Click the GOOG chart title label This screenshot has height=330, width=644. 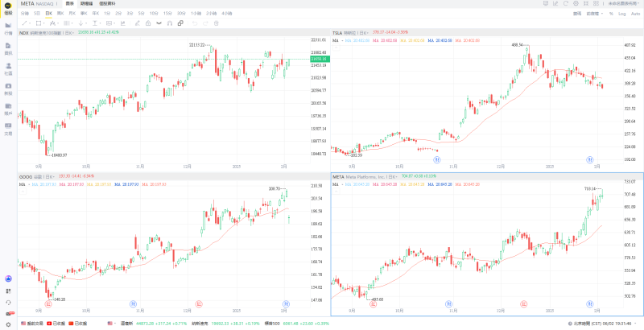point(27,175)
